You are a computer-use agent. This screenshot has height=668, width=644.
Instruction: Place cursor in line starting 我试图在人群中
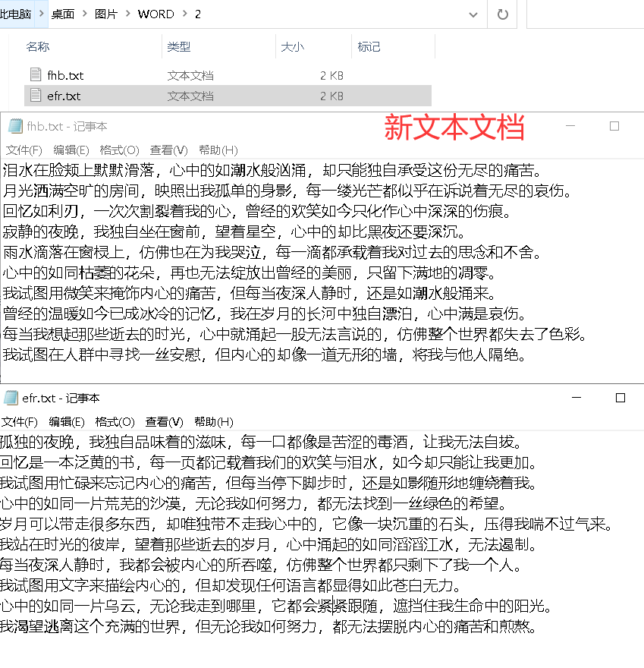(265, 354)
